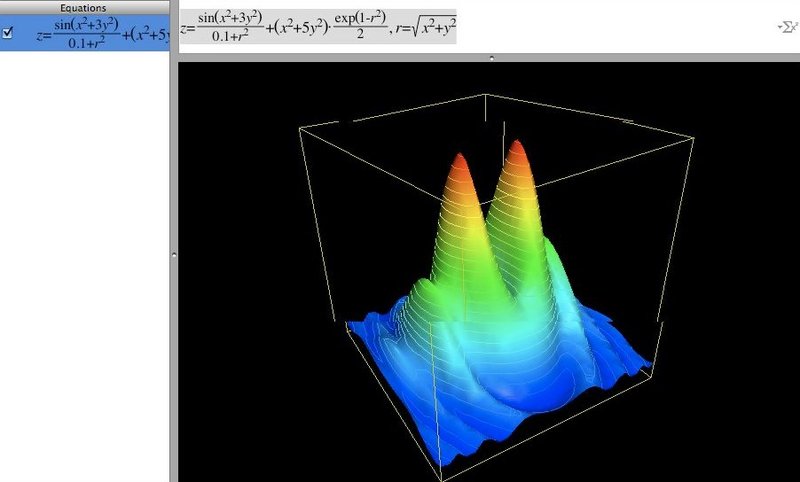Open the Σx² symbols palette icon
Viewport: 800px width, 482px height.
point(788,27)
